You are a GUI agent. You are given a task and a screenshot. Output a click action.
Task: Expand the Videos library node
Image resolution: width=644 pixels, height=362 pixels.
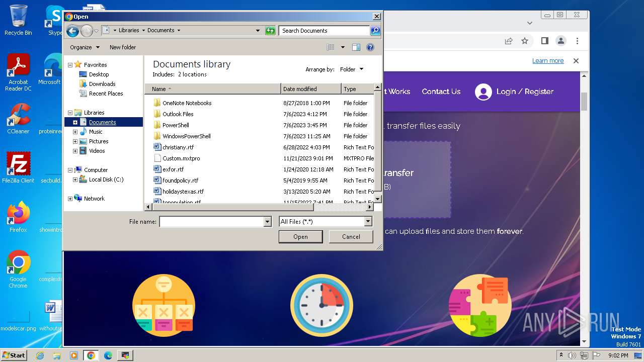tap(75, 151)
